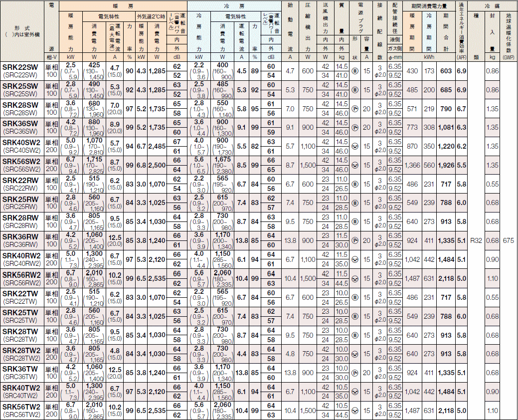
Task: Select the plug shape icon for SRK25TW
Action: coord(355,316)
